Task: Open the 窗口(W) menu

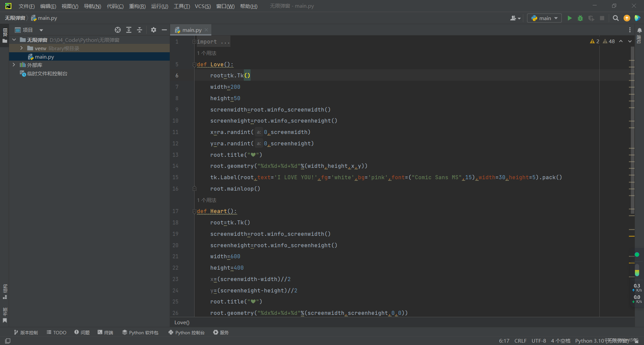Action: [225, 6]
